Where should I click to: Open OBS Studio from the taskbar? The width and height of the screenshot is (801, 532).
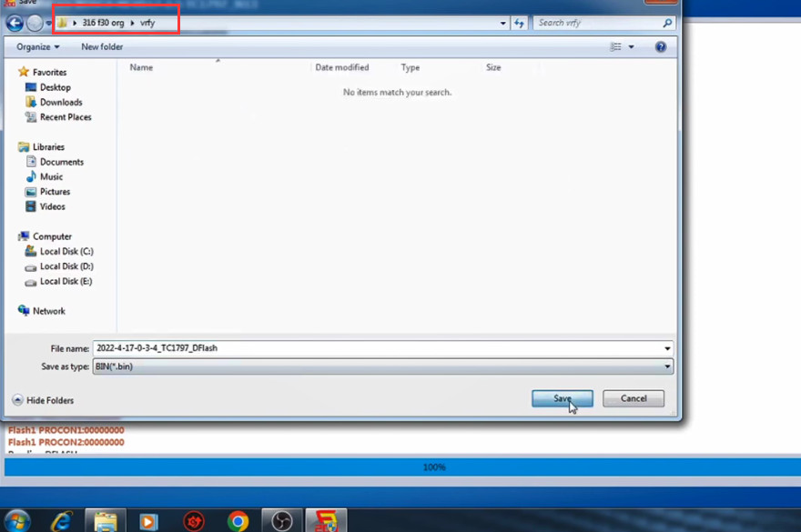click(x=282, y=520)
